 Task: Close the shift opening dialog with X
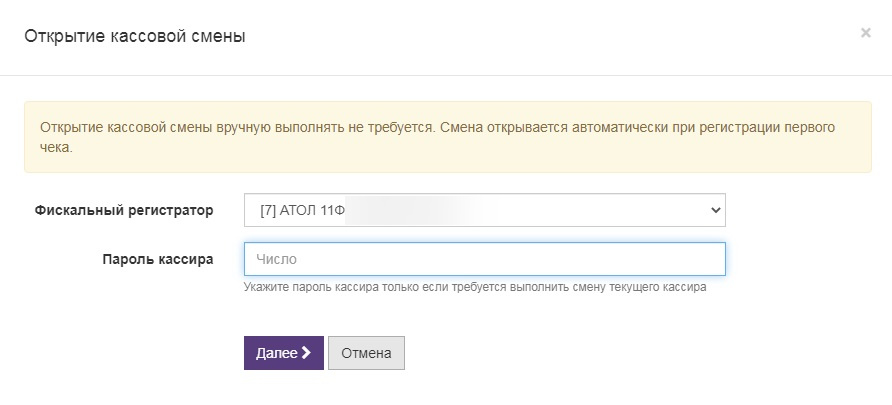point(865,33)
